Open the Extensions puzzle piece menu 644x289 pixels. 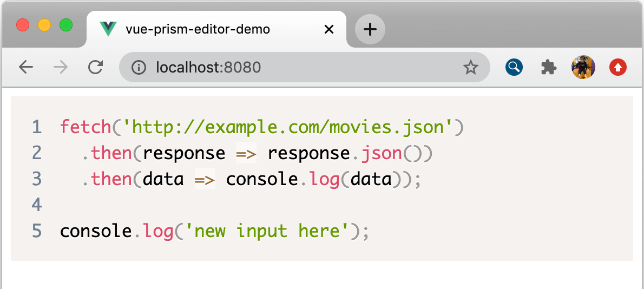click(x=548, y=67)
